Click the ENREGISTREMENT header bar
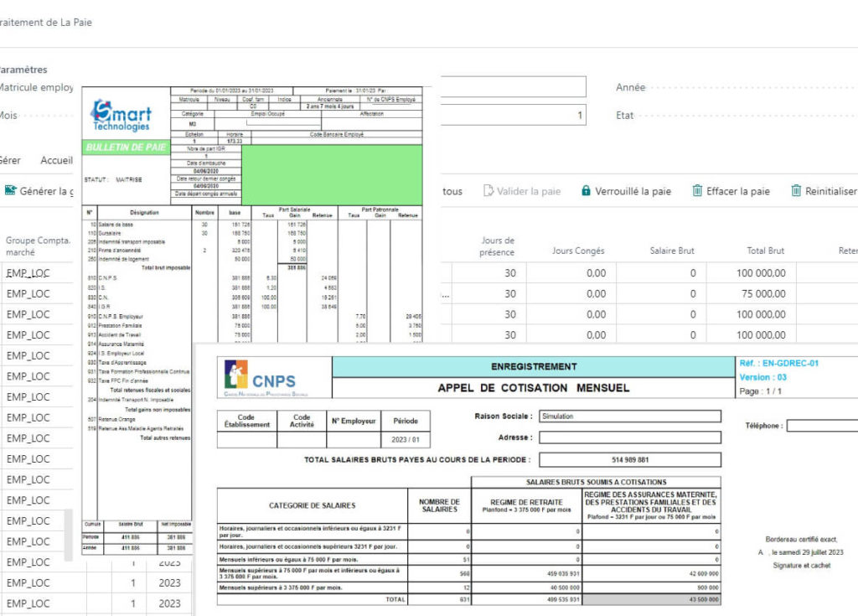This screenshot has height=616, width=858. point(534,366)
